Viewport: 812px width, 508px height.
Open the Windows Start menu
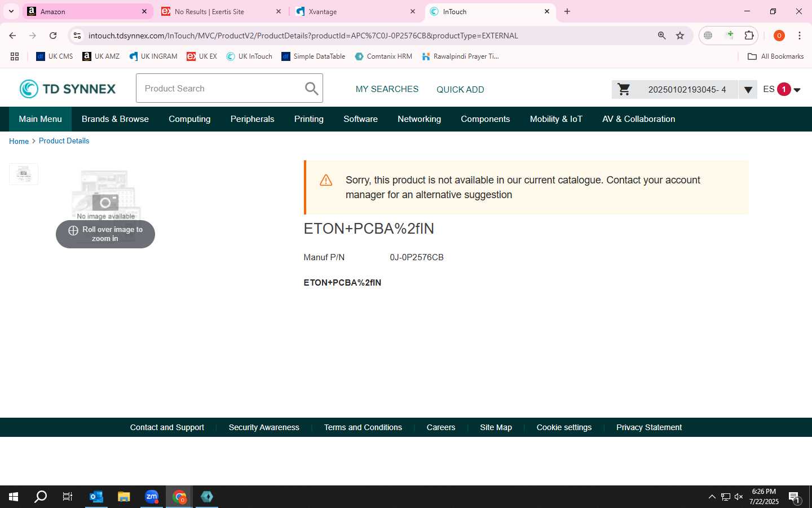pyautogui.click(x=14, y=497)
